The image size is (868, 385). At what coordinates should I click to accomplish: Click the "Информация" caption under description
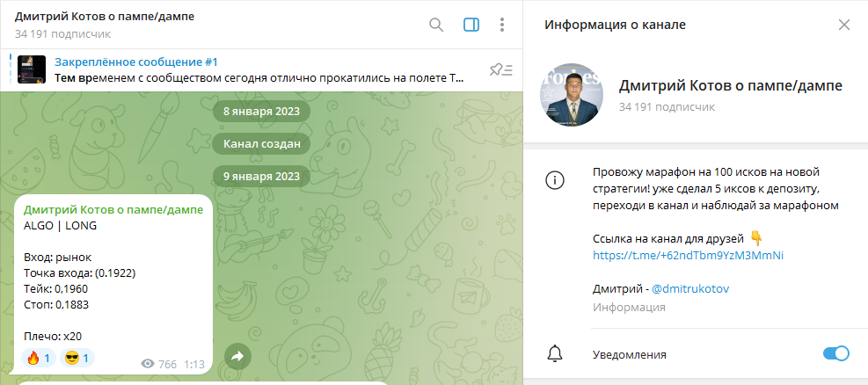pyautogui.click(x=629, y=308)
